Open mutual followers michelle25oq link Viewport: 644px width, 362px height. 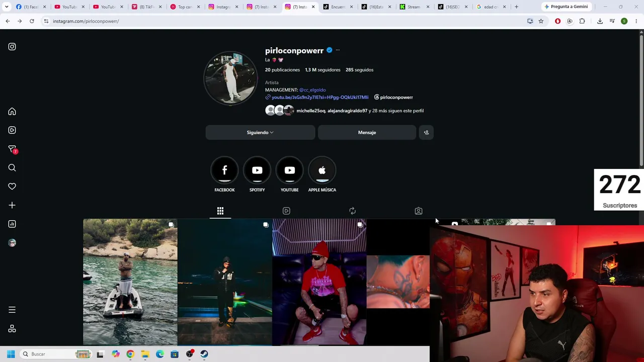pos(310,111)
